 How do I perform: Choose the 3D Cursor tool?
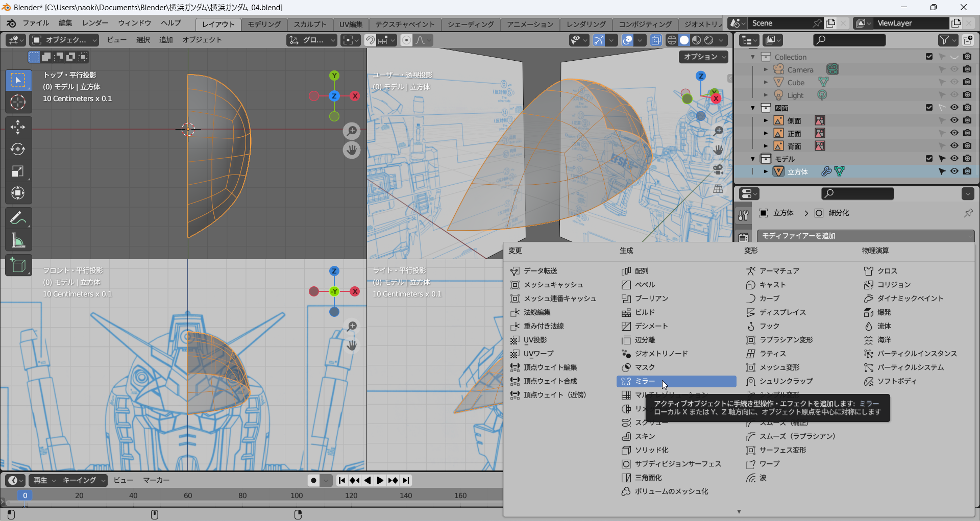tap(18, 103)
